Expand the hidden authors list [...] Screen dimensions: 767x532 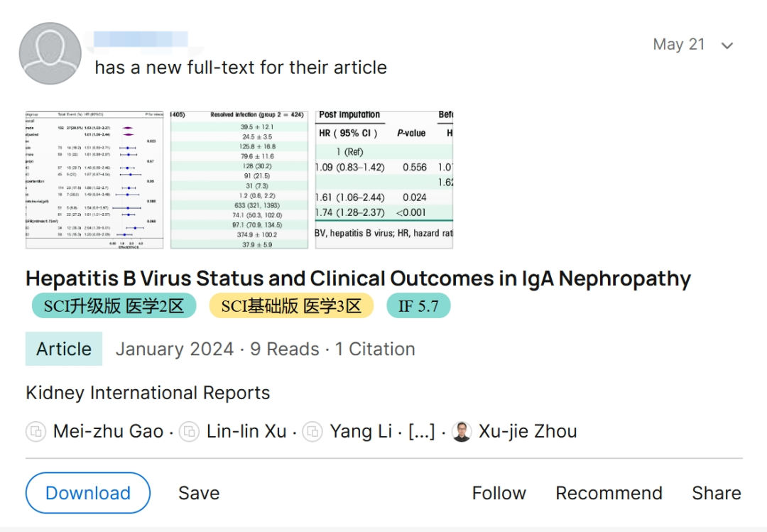pyautogui.click(x=422, y=431)
